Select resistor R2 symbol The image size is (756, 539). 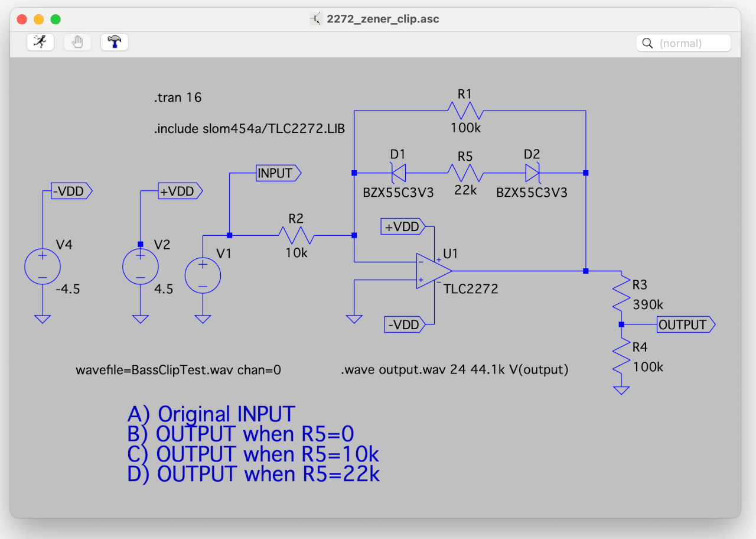(x=296, y=235)
